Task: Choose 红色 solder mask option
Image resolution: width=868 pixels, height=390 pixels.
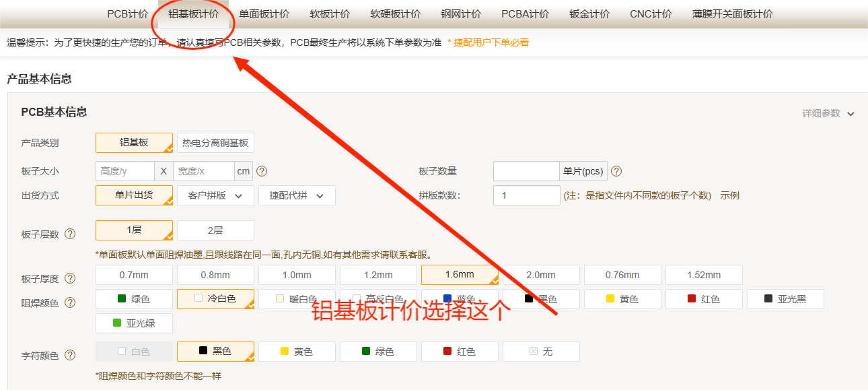Action: pyautogui.click(x=704, y=299)
